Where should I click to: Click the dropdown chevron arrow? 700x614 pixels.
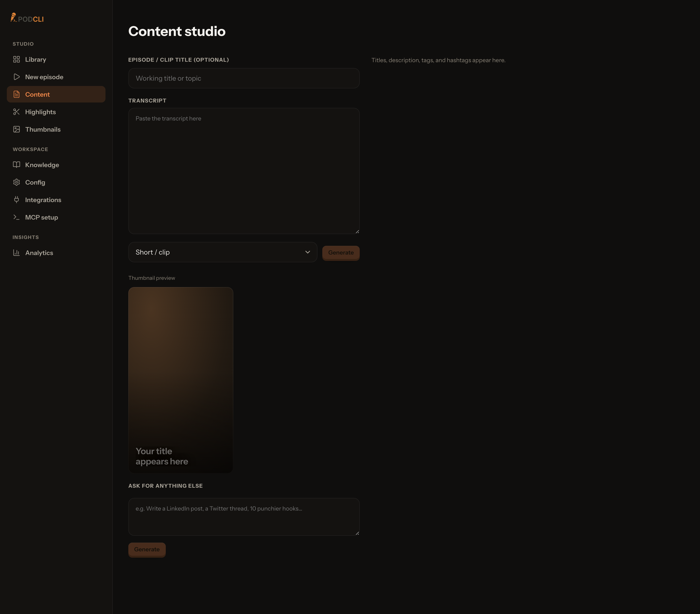pos(307,252)
